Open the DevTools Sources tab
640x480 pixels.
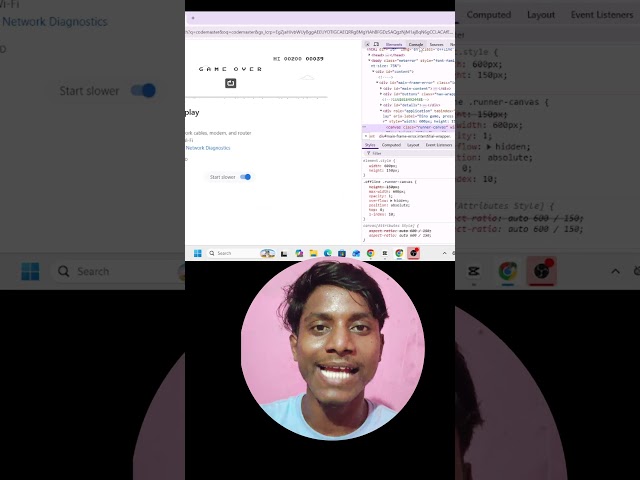436,44
